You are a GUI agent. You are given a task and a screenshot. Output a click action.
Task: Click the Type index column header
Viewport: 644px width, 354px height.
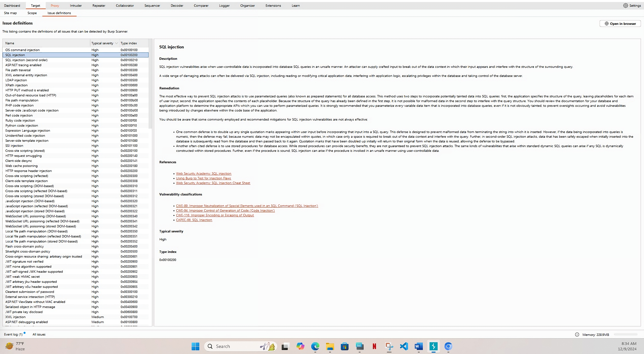[x=129, y=43]
